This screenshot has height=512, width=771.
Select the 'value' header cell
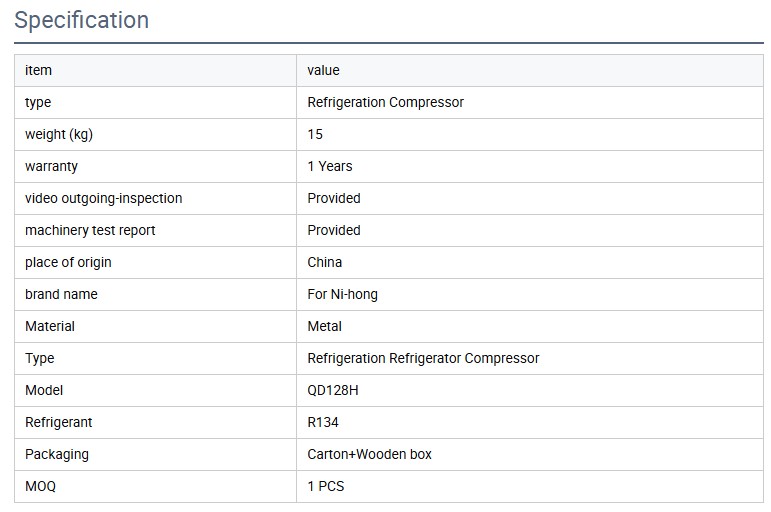point(323,70)
